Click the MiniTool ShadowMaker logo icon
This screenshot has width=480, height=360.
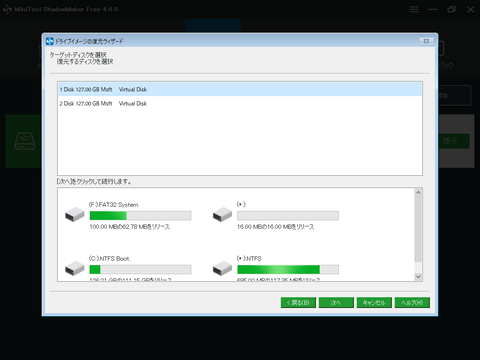click(x=7, y=9)
